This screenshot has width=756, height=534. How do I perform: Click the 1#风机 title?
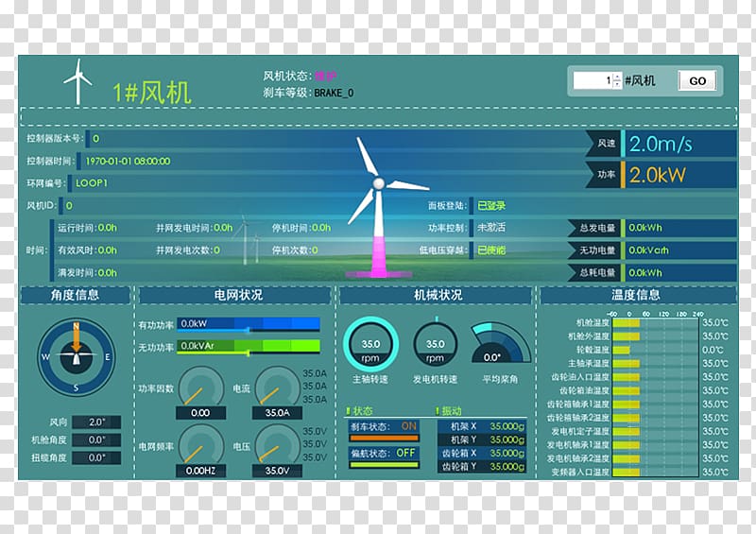151,92
